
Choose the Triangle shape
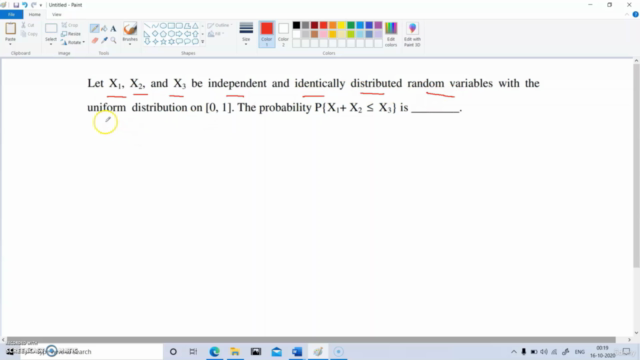pos(196,26)
